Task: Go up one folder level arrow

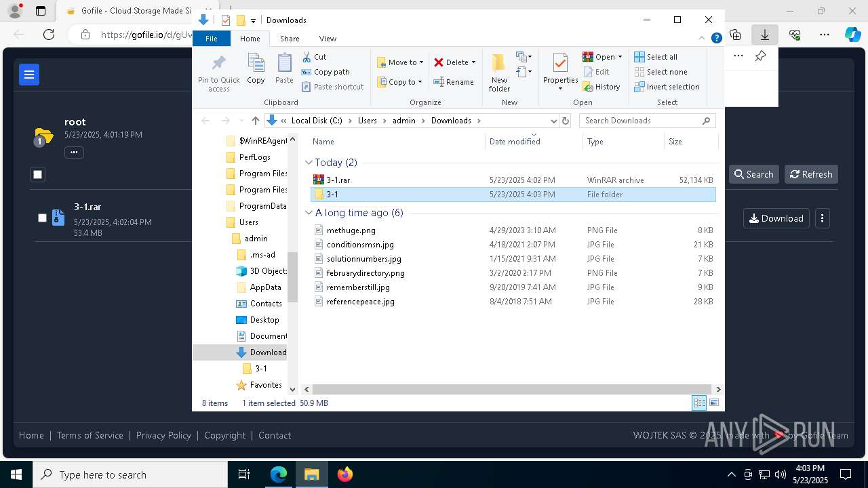Action: (x=255, y=121)
